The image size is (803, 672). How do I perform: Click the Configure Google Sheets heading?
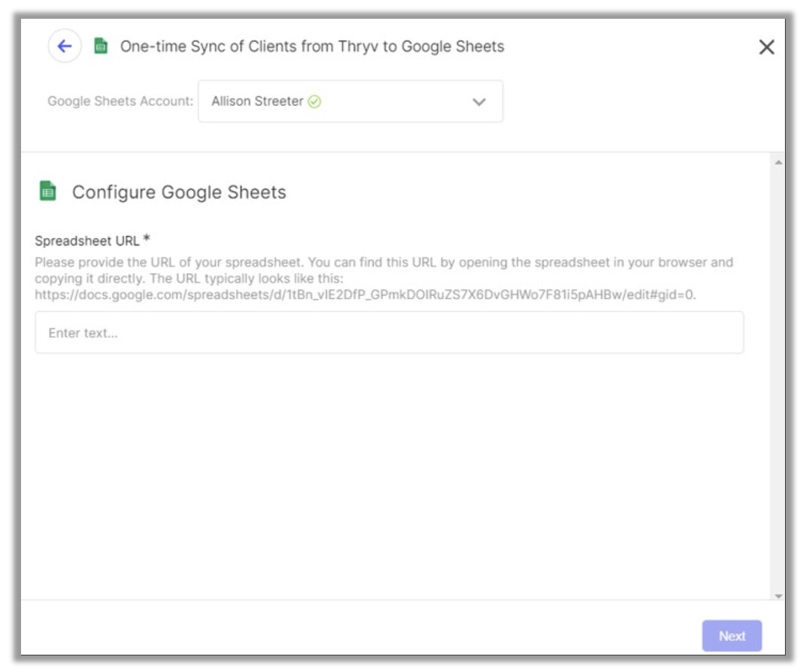pyautogui.click(x=179, y=192)
